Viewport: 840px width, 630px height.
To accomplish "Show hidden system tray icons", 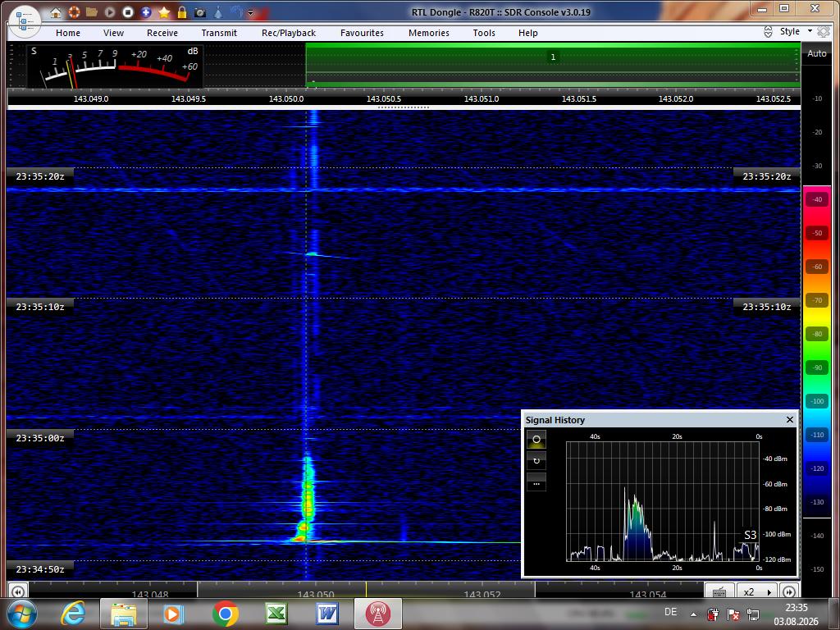I will click(x=694, y=614).
